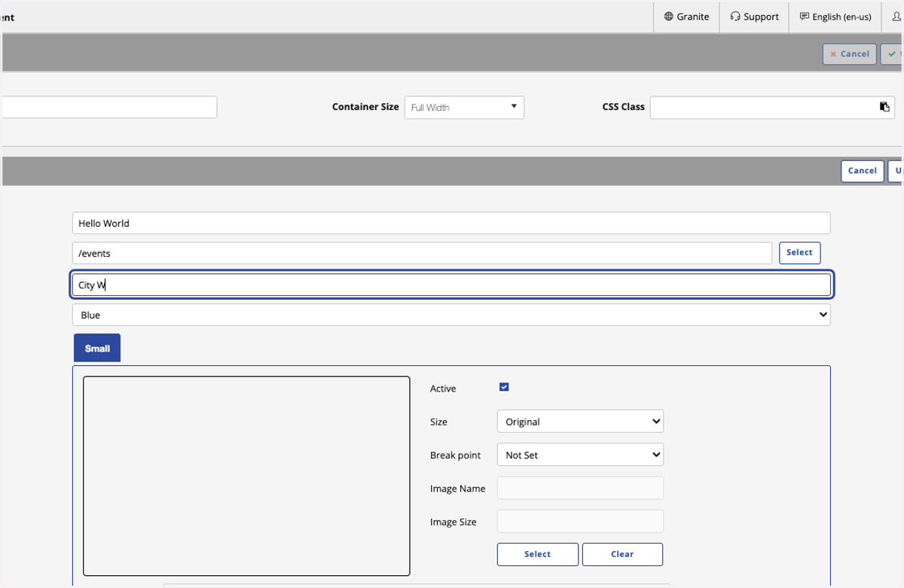Viewport: 904px width, 588px height.
Task: Click Select button next to /events
Action: [x=799, y=253]
